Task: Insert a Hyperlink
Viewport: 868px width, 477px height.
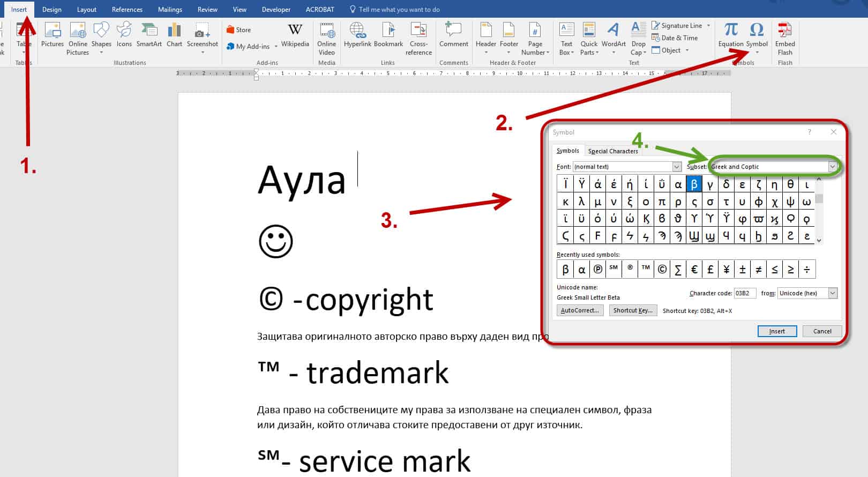Action: pos(357,35)
